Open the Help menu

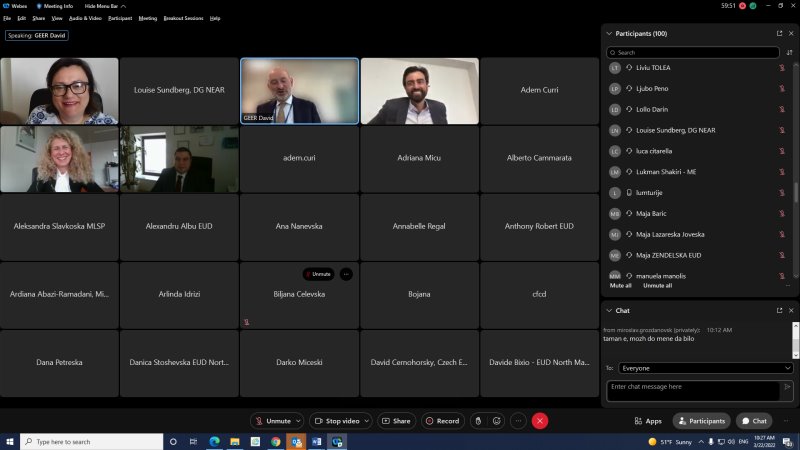tap(215, 18)
